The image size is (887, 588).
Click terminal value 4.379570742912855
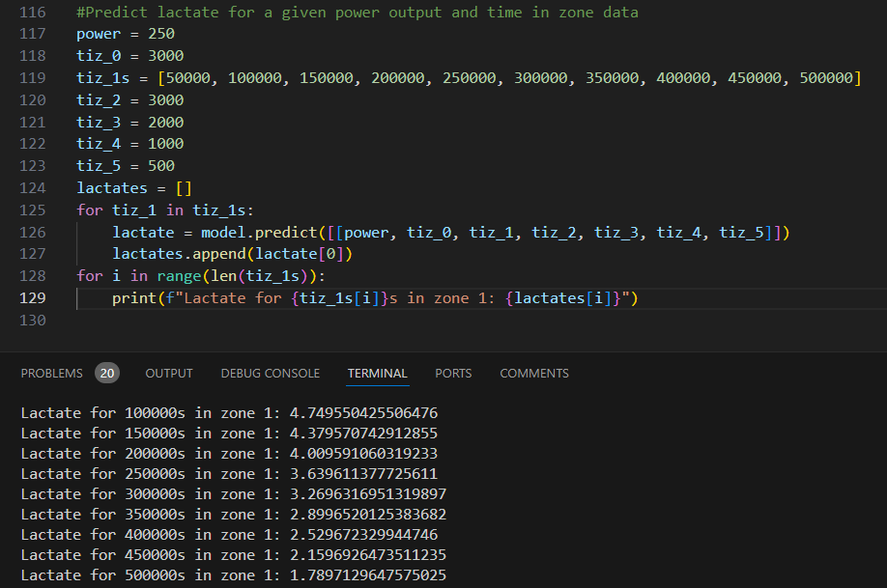pos(363,434)
